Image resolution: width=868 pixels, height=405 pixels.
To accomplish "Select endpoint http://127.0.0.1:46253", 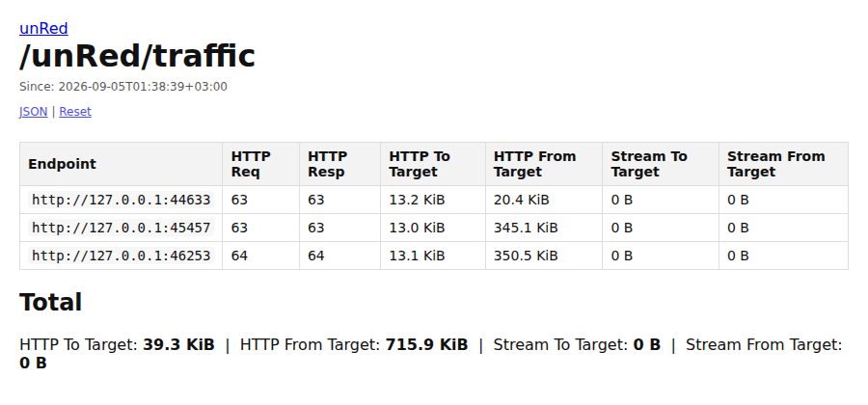I will pos(121,256).
